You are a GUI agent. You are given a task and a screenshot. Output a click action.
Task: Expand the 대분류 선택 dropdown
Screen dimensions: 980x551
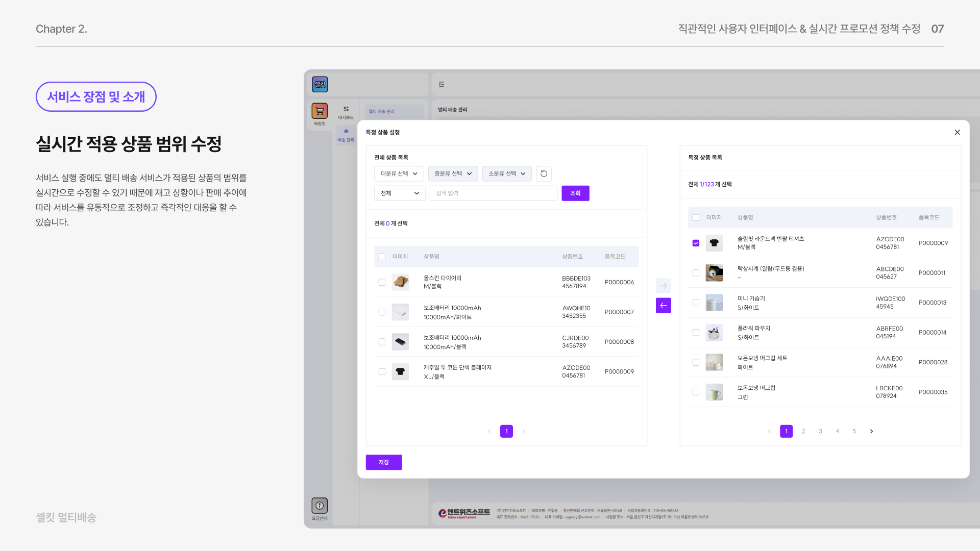399,173
